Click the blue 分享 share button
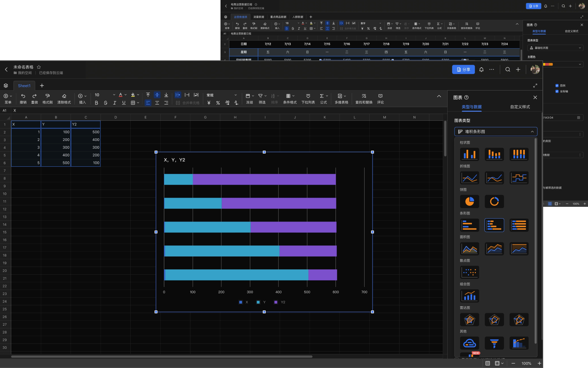588x368 pixels. [x=463, y=70]
